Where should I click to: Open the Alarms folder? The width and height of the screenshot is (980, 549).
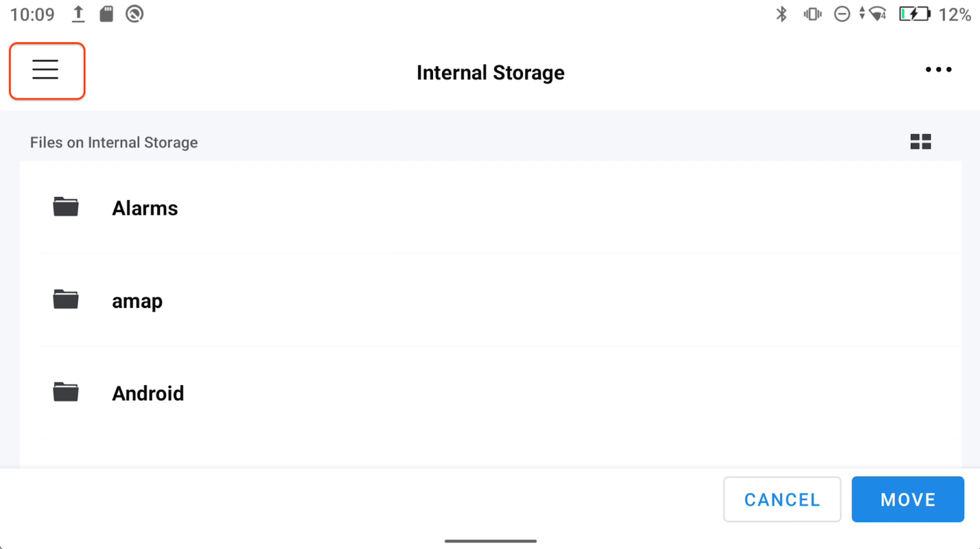tap(145, 208)
